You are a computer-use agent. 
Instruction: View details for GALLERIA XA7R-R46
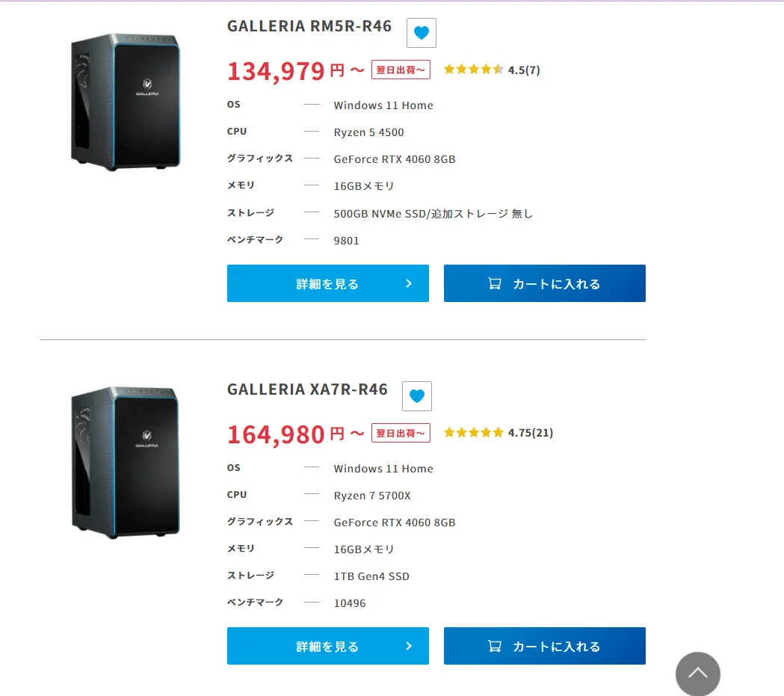point(327,646)
